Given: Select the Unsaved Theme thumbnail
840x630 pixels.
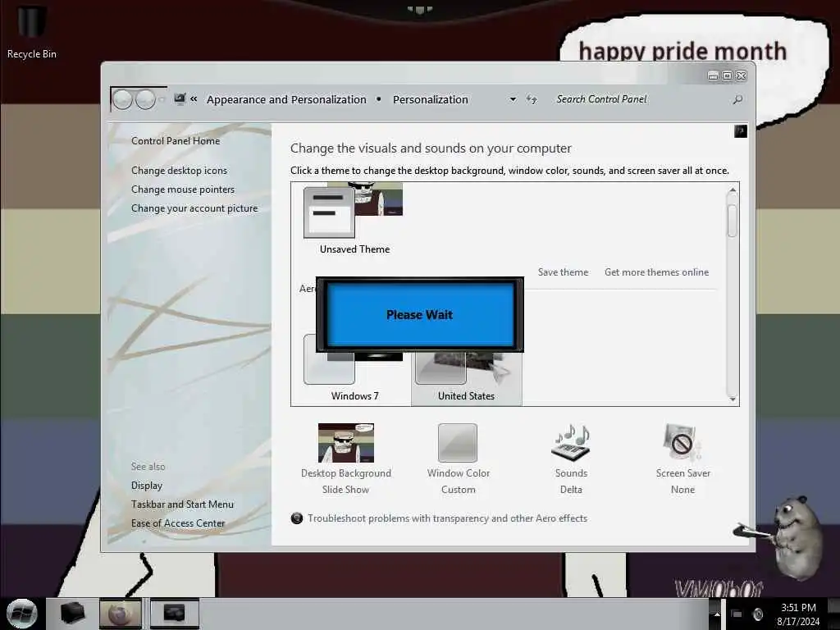Looking at the screenshot, I should 354,218.
